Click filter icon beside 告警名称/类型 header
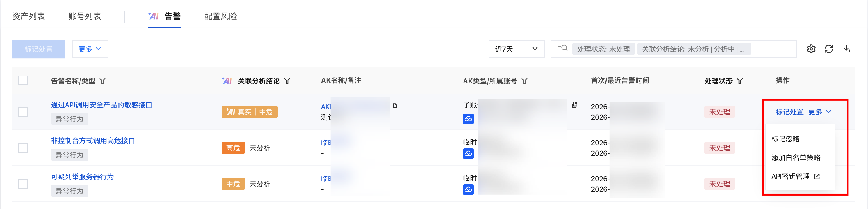The image size is (868, 209). 103,81
